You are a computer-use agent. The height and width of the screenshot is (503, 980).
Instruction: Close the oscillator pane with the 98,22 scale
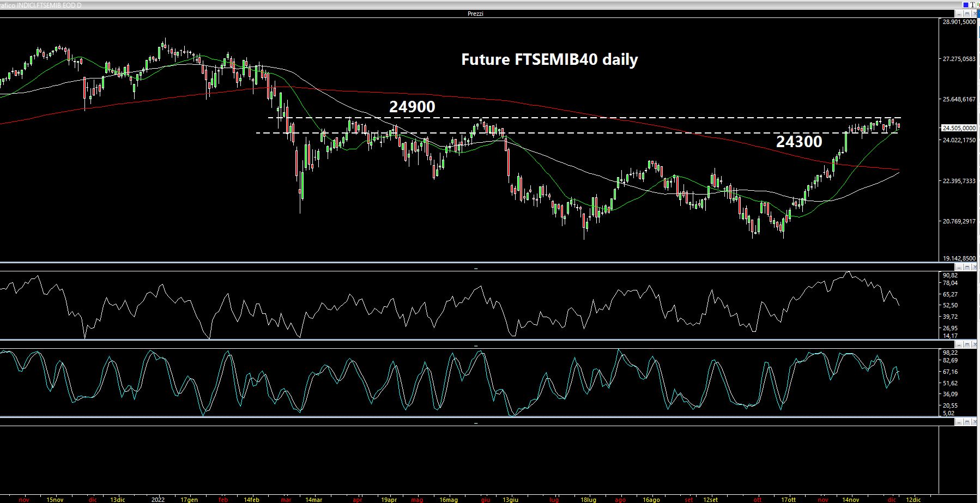point(974,344)
